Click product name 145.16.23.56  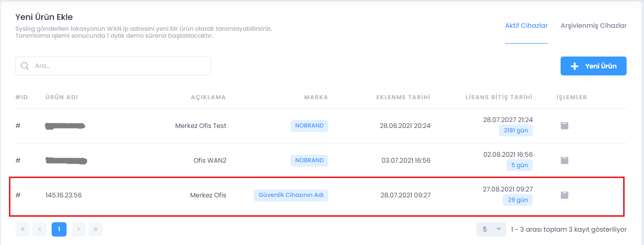[x=64, y=195]
